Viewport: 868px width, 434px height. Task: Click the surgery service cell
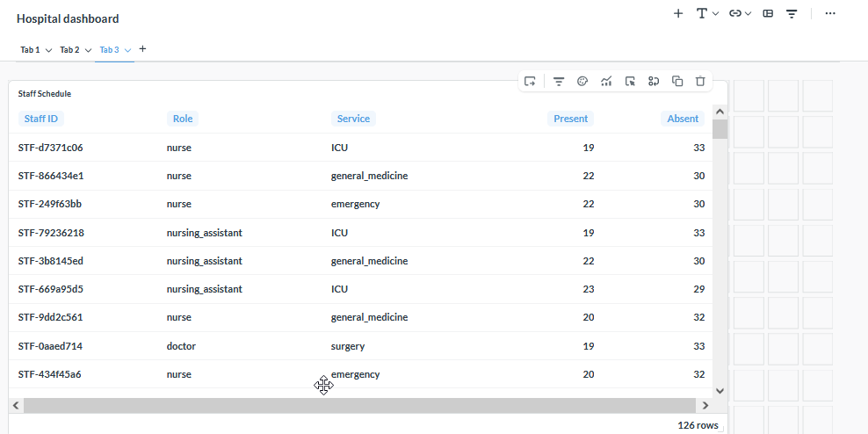(348, 346)
